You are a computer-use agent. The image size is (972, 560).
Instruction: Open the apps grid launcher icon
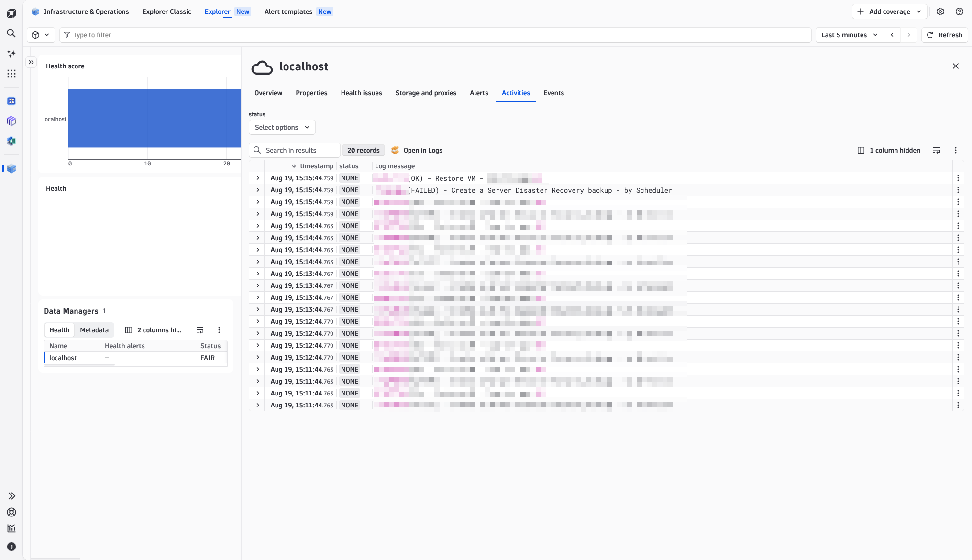pos(11,74)
